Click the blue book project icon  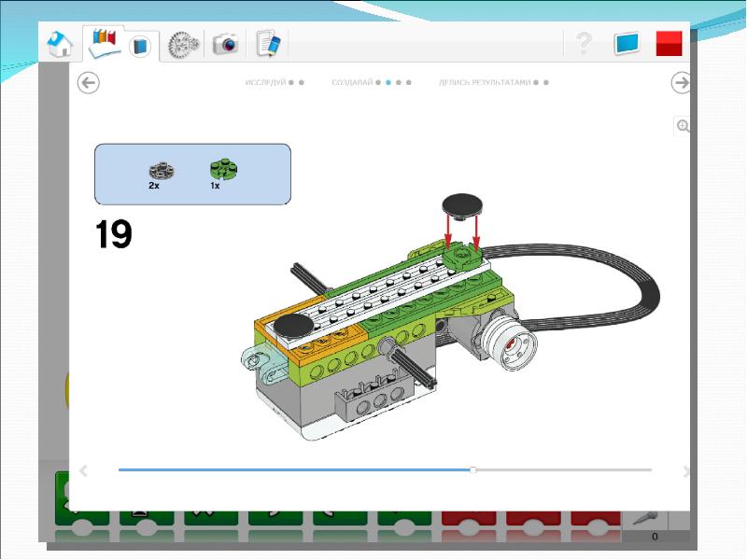tap(140, 47)
